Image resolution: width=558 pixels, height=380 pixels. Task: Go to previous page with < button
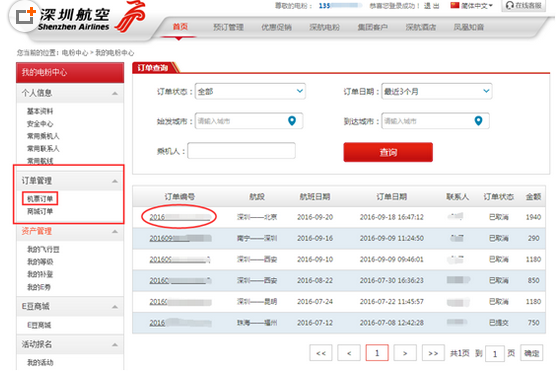349,353
